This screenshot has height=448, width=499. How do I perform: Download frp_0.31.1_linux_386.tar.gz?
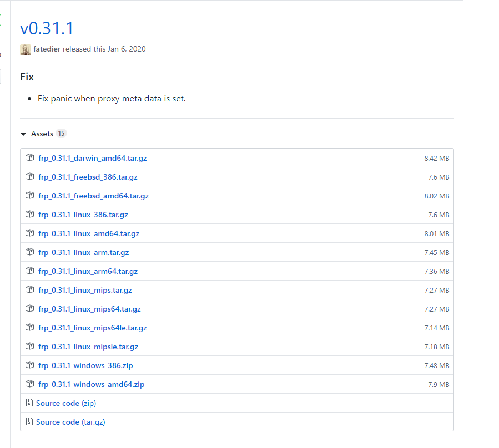(83, 215)
